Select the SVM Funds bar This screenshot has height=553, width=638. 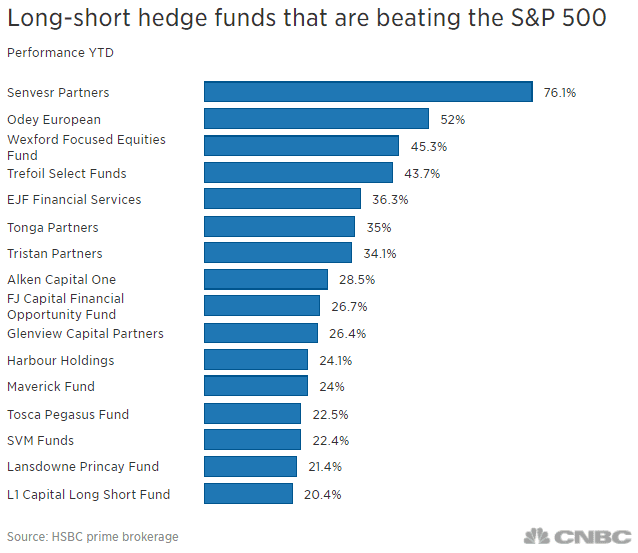(252, 440)
